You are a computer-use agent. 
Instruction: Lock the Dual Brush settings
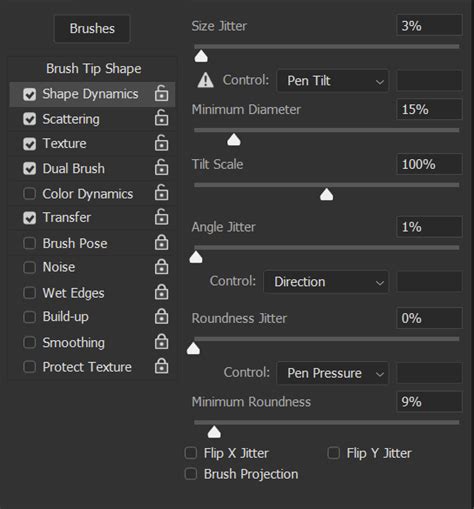tap(161, 168)
